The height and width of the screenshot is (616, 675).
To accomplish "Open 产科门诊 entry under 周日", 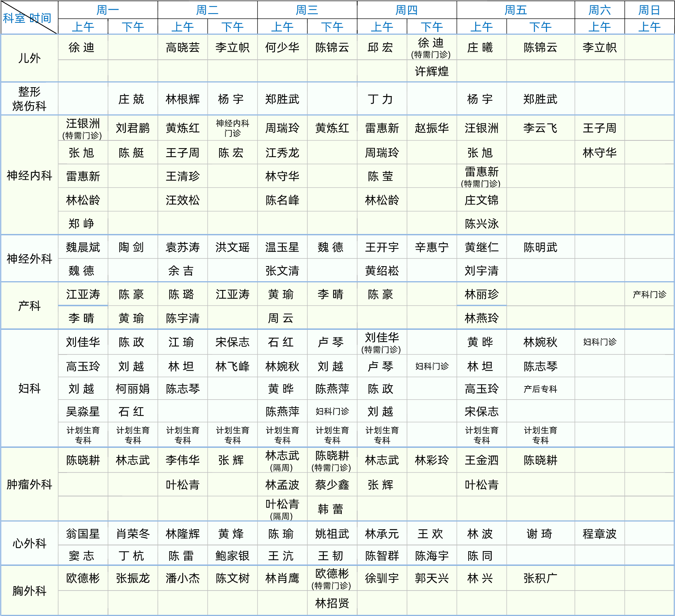I will (649, 294).
